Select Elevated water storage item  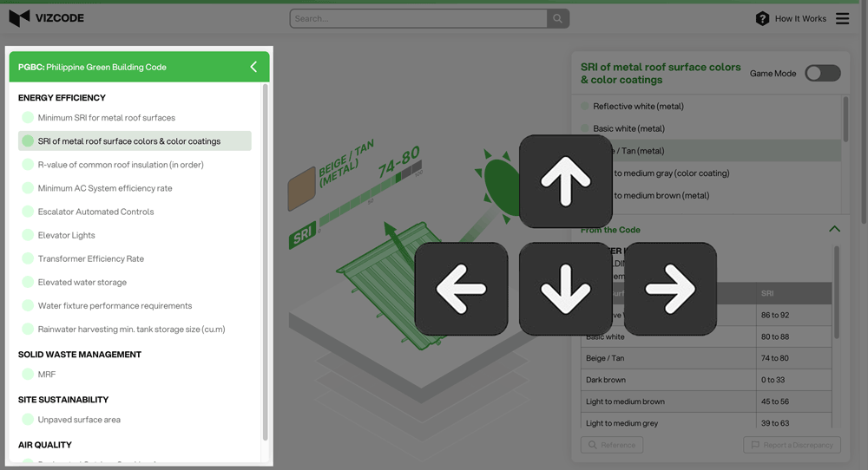coord(82,282)
